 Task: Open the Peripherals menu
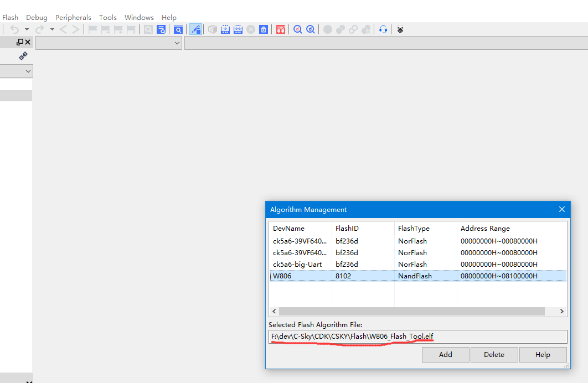click(x=73, y=18)
